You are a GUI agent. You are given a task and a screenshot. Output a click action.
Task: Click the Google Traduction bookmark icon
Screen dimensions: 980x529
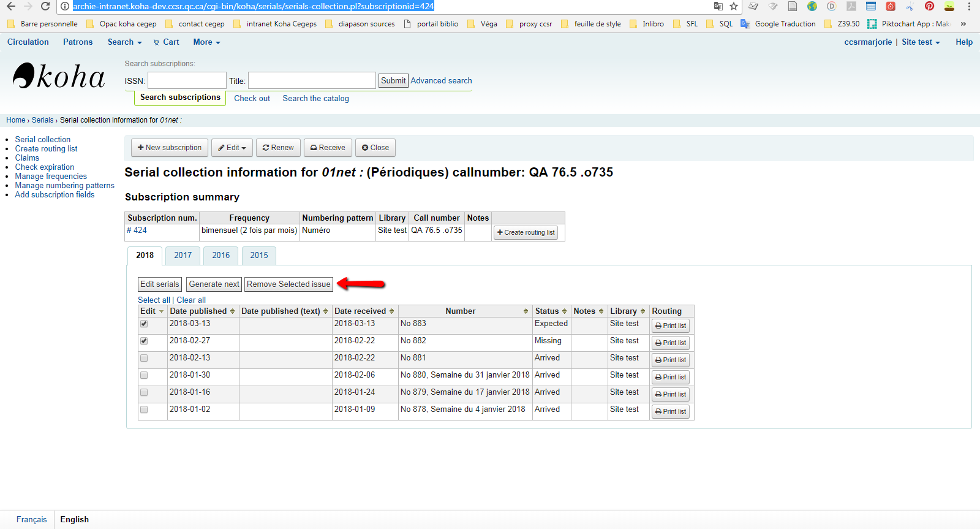[745, 24]
